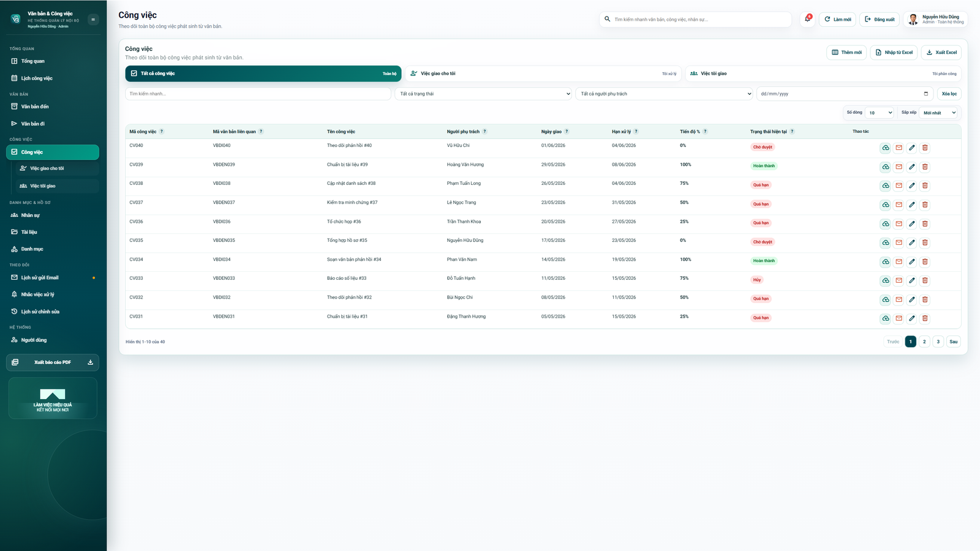Upload file for task CV032

coord(886,299)
